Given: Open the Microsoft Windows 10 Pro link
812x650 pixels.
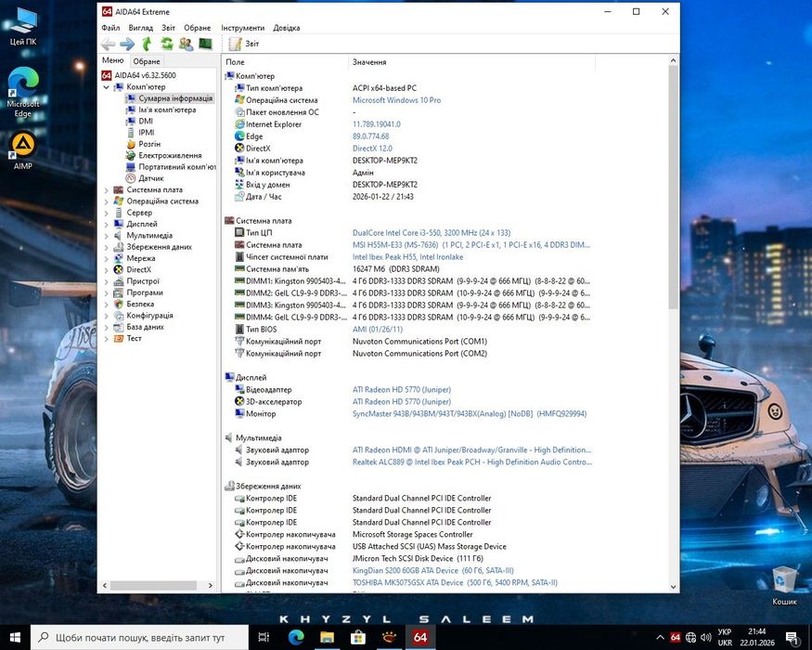Looking at the screenshot, I should pos(396,100).
